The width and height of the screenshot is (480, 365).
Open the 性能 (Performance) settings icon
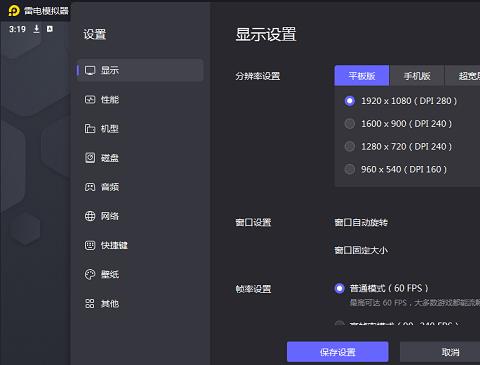[x=90, y=99]
